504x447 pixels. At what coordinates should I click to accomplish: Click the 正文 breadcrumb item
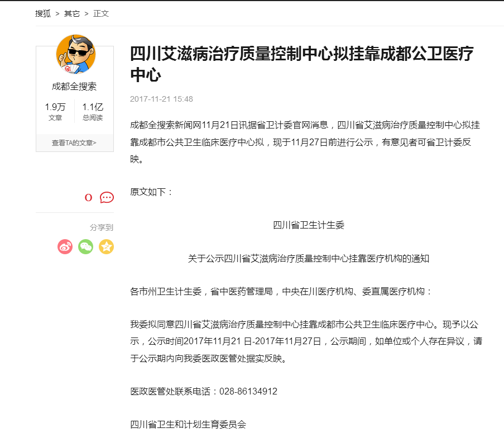(x=101, y=13)
